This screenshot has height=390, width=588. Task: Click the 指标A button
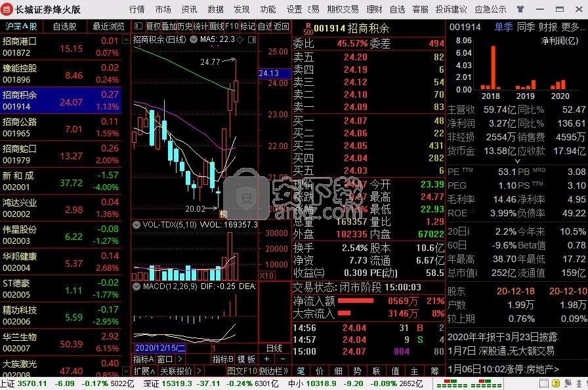tap(143, 359)
